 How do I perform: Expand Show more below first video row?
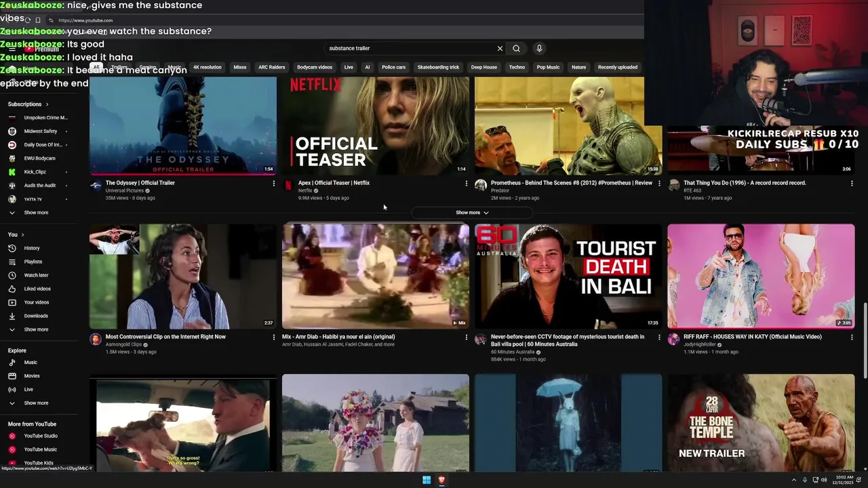click(472, 213)
